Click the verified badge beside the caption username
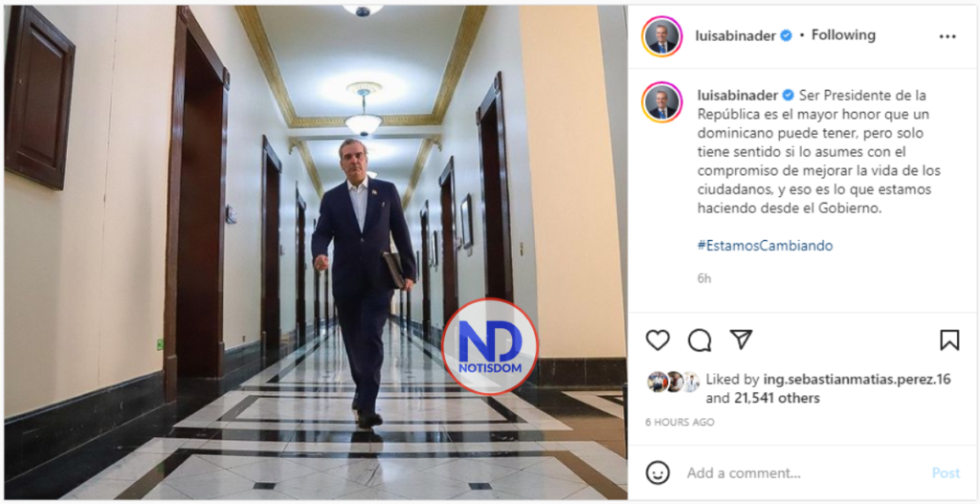 point(789,96)
